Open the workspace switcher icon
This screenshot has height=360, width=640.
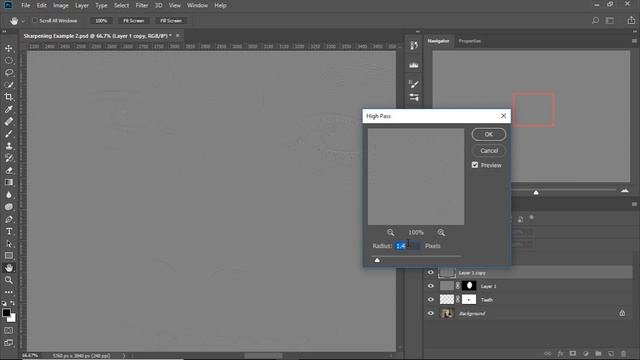[x=610, y=20]
